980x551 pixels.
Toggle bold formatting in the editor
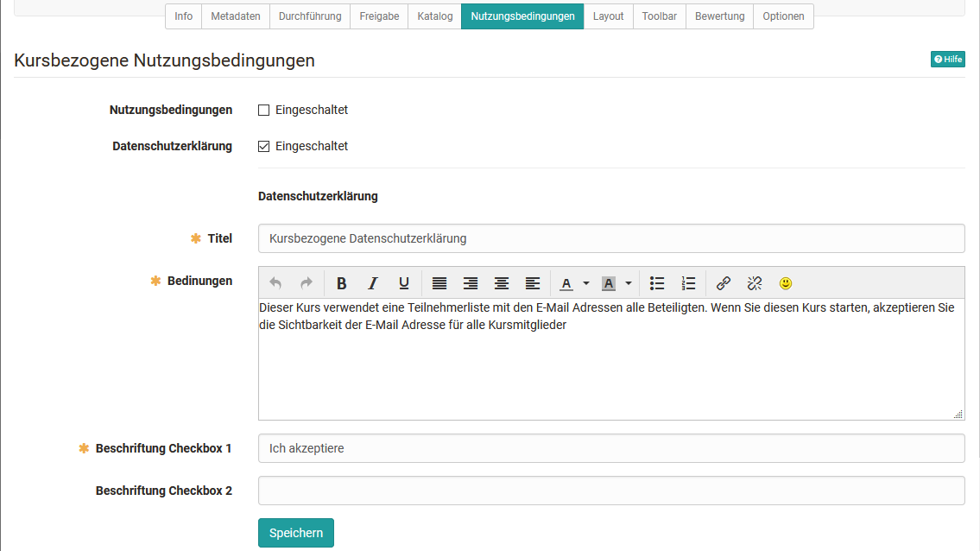pos(341,283)
